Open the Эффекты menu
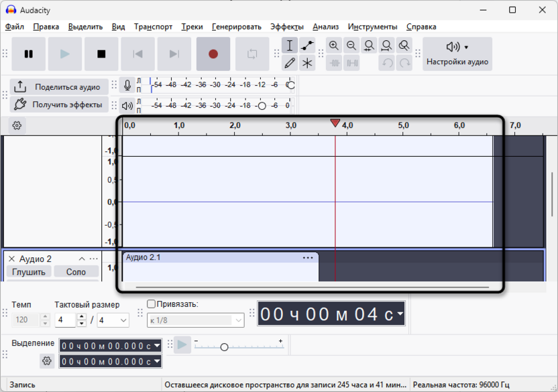This screenshot has height=392, width=558. click(286, 27)
